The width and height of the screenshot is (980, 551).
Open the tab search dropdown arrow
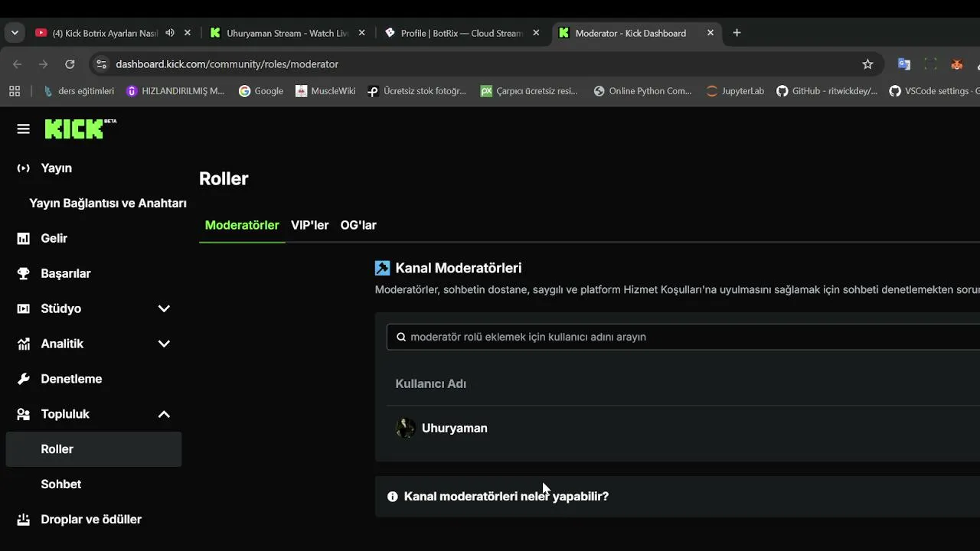coord(15,33)
